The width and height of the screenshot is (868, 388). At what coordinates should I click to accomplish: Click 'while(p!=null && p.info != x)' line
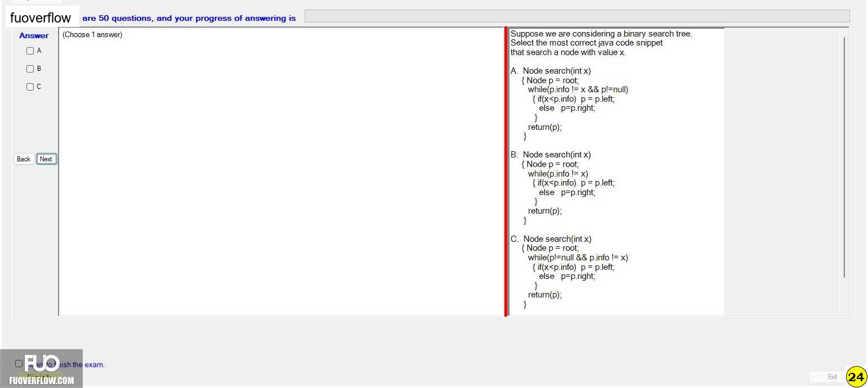pyautogui.click(x=578, y=258)
